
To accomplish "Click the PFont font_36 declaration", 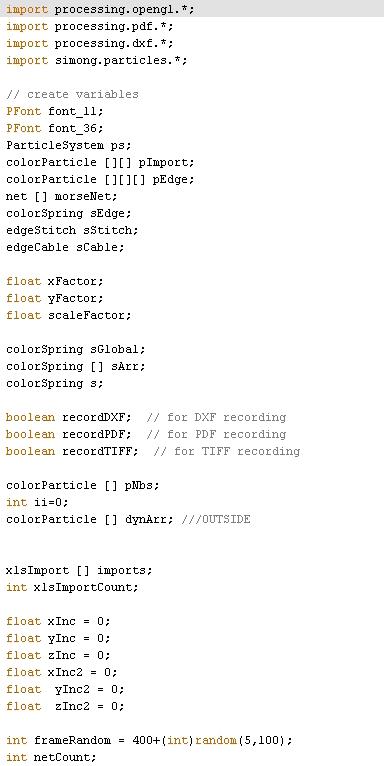I will click(55, 128).
